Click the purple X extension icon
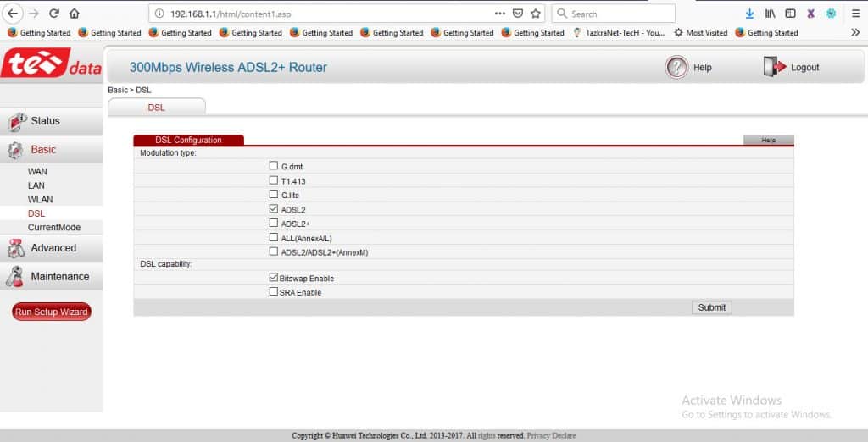Image resolution: width=868 pixels, height=442 pixels. tap(811, 14)
